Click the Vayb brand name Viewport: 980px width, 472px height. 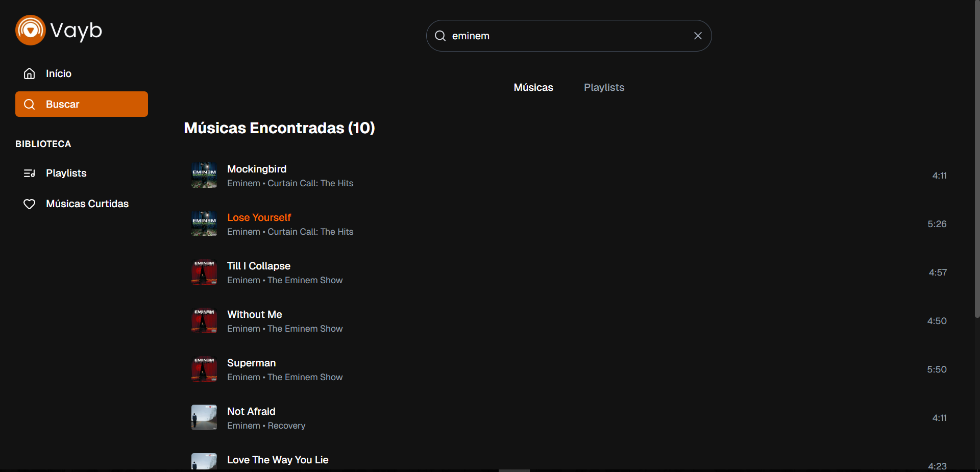76,31
